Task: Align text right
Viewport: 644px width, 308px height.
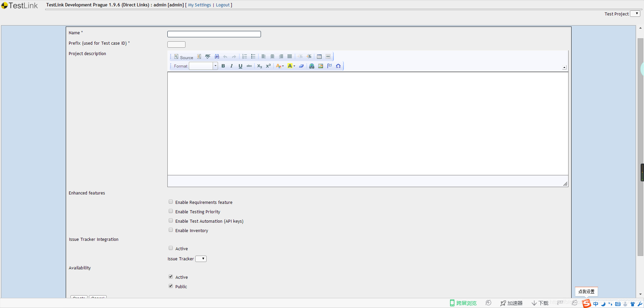Action: point(281,56)
